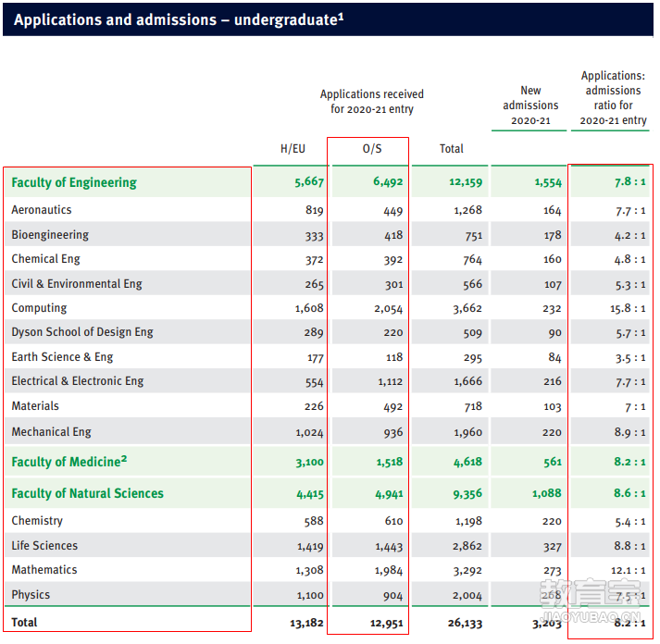The width and height of the screenshot is (660, 644).
Task: Click the 'Materials' row label
Action: coord(35,406)
